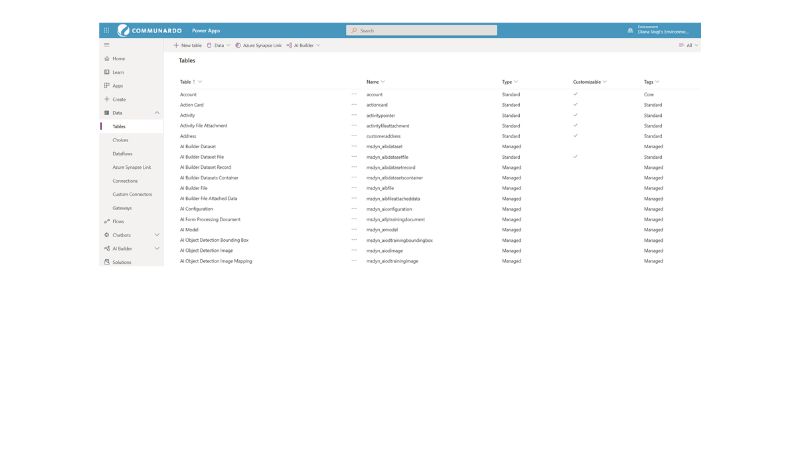Open the app launcher waffle icon
This screenshot has height=450, width=800.
click(x=107, y=30)
